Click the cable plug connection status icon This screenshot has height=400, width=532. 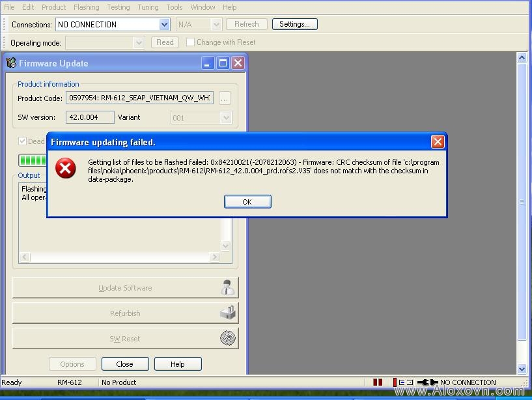coord(428,382)
